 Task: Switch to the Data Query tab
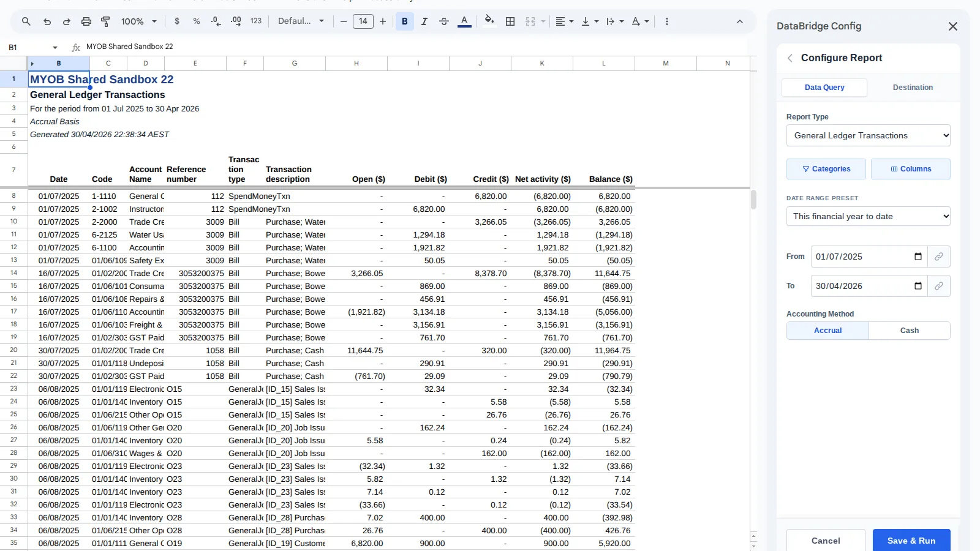pos(824,88)
